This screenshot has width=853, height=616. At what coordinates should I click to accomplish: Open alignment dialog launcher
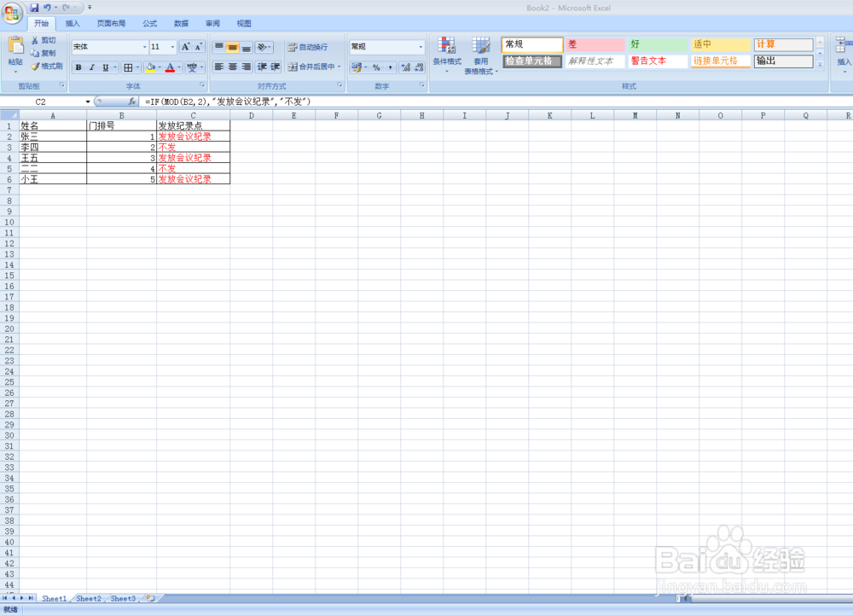340,85
